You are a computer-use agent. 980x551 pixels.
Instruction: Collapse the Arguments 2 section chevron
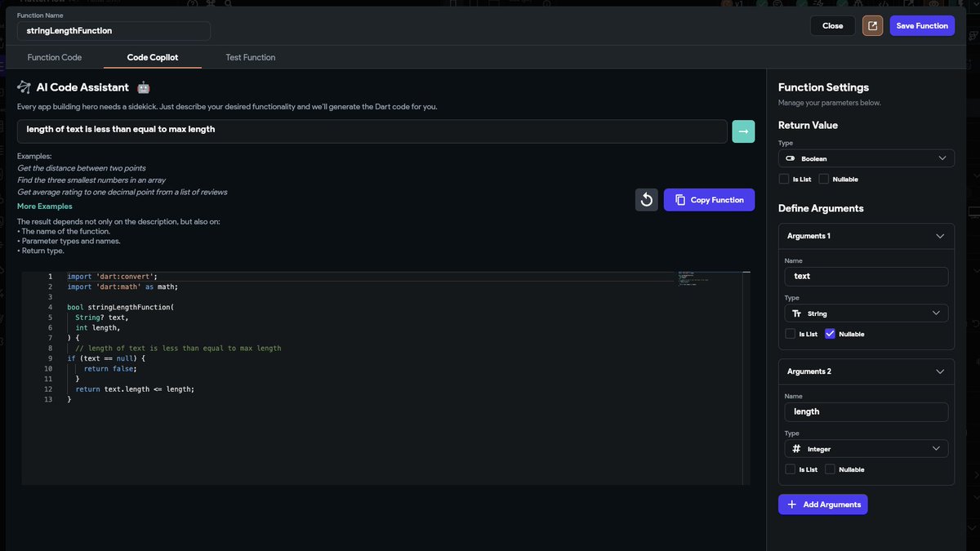point(939,371)
